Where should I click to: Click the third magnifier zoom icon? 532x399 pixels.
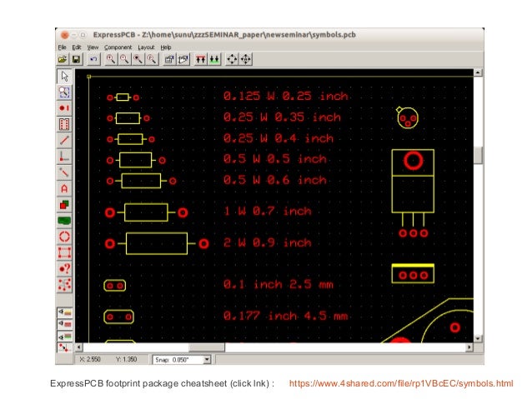138,59
